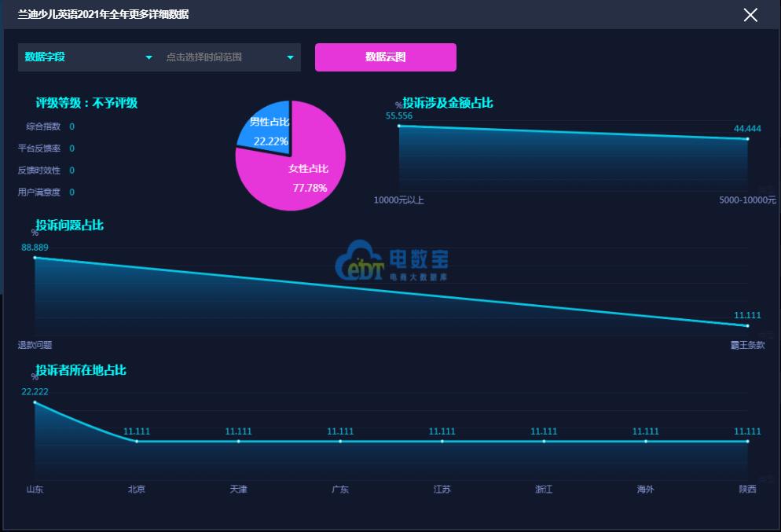Open the 点击选择时间范围 dropdown

[229, 57]
